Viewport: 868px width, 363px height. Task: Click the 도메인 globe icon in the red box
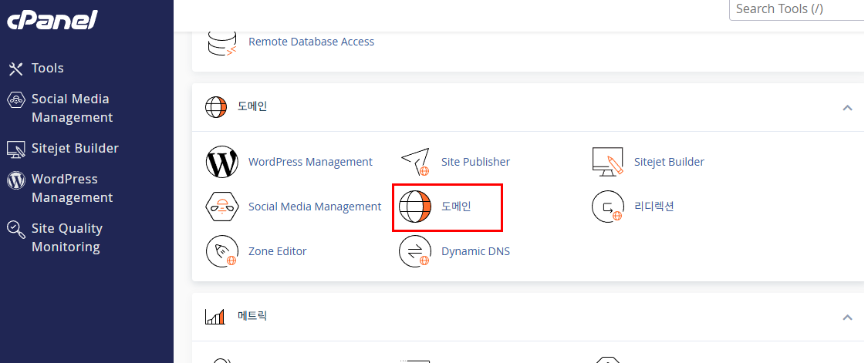pos(414,207)
